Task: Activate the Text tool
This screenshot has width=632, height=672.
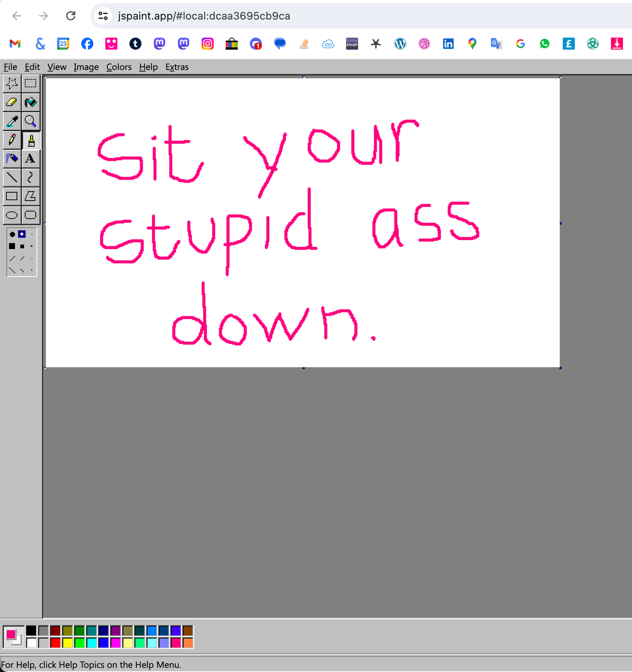Action: (x=31, y=159)
